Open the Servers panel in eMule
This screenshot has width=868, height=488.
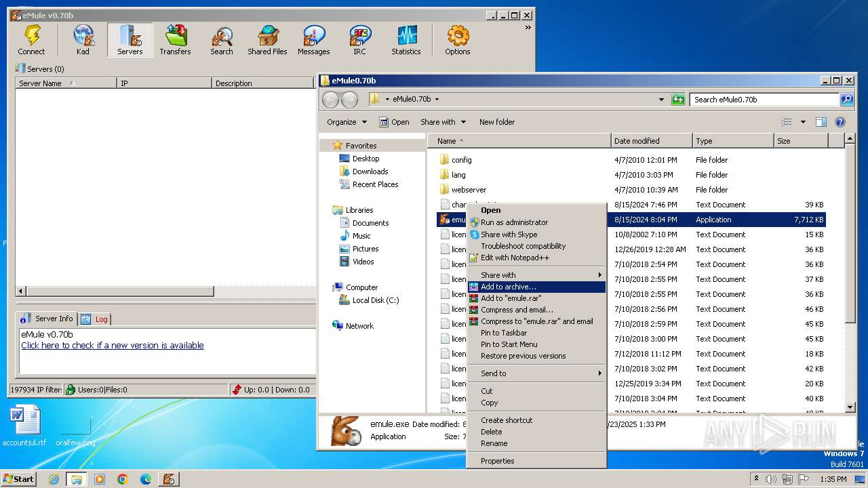point(130,40)
